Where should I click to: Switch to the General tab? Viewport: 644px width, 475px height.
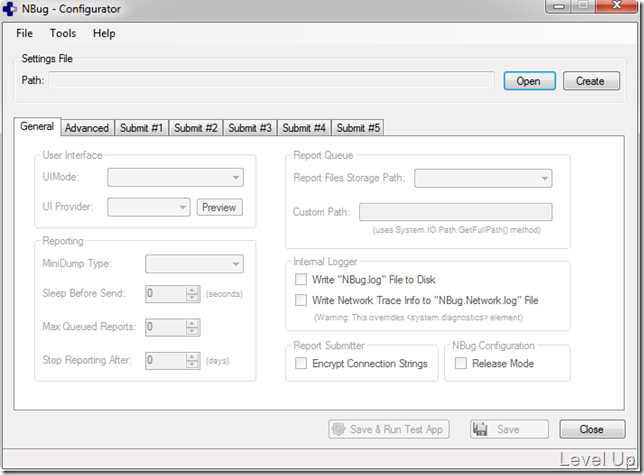[x=37, y=126]
